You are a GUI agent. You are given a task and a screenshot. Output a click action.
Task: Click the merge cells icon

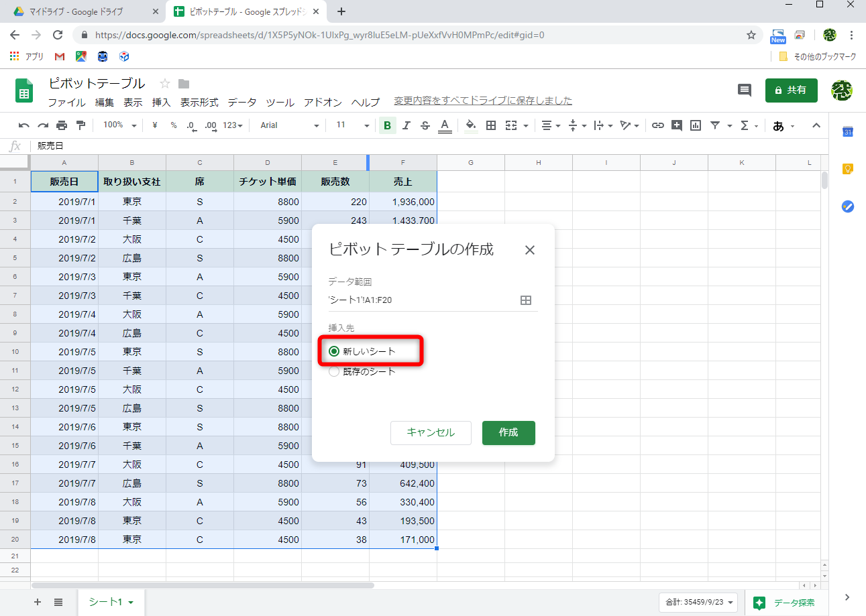(511, 125)
